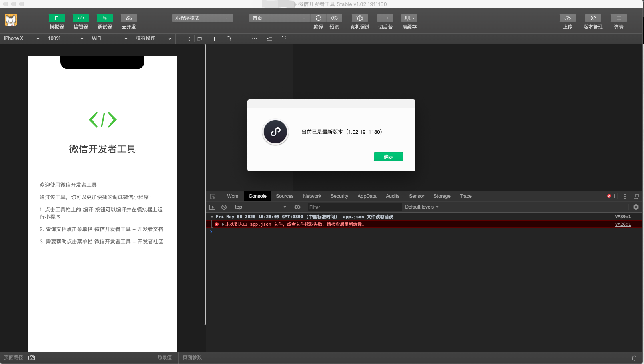Click 页面参数 in the status bar
Viewport: 644px width, 364px height.
(192, 358)
